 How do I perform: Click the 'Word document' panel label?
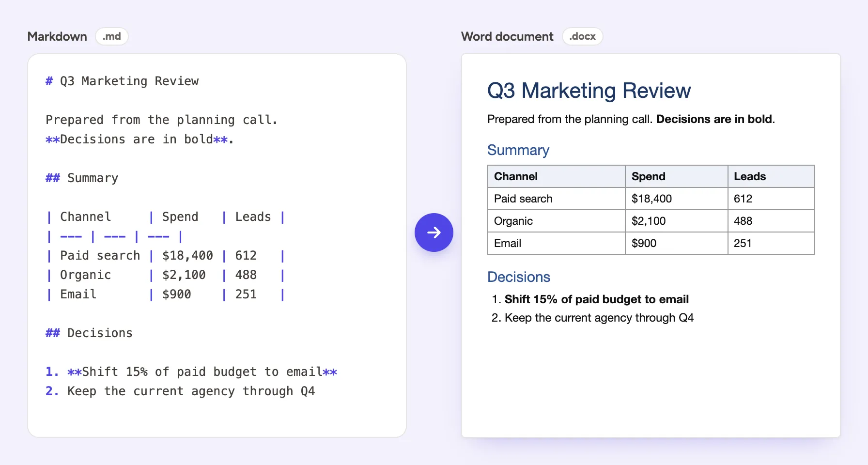pyautogui.click(x=507, y=36)
